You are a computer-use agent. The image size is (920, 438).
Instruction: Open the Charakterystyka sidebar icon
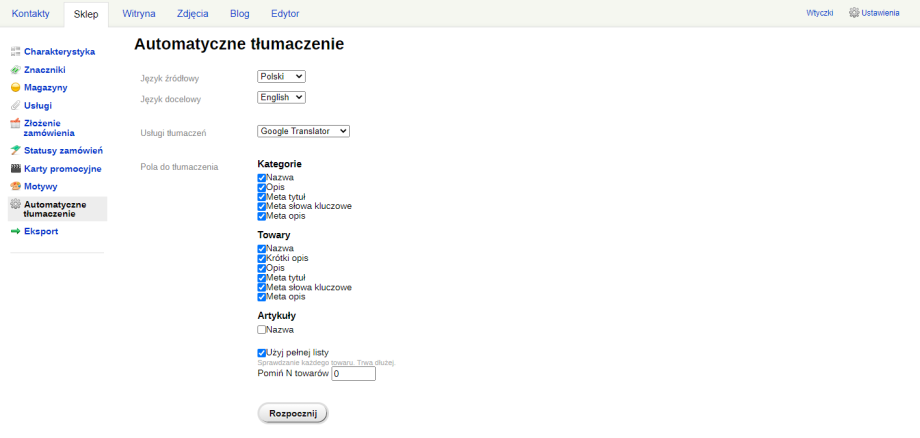(16, 52)
